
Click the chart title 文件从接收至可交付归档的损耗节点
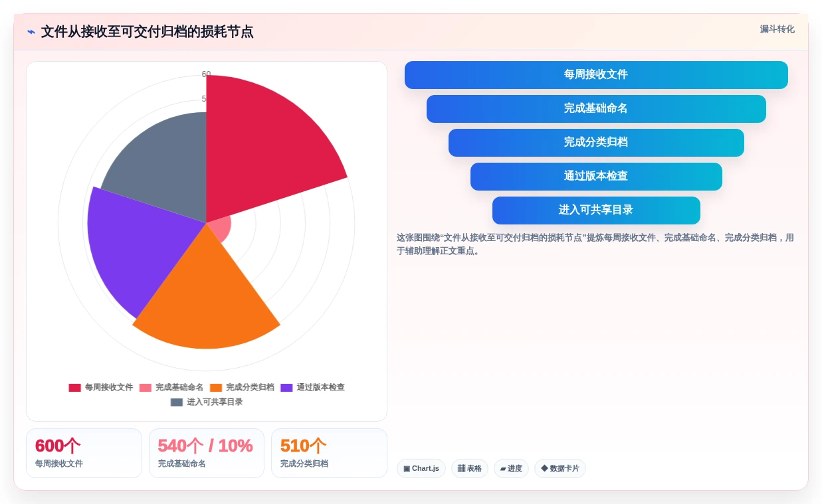click(147, 32)
